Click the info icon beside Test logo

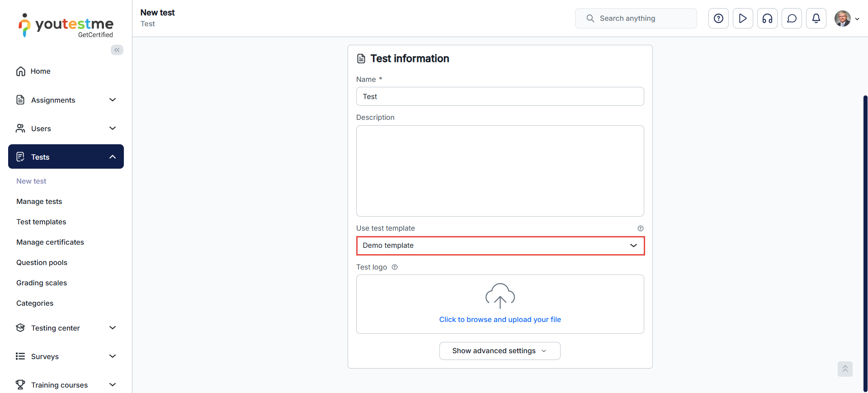pos(395,267)
